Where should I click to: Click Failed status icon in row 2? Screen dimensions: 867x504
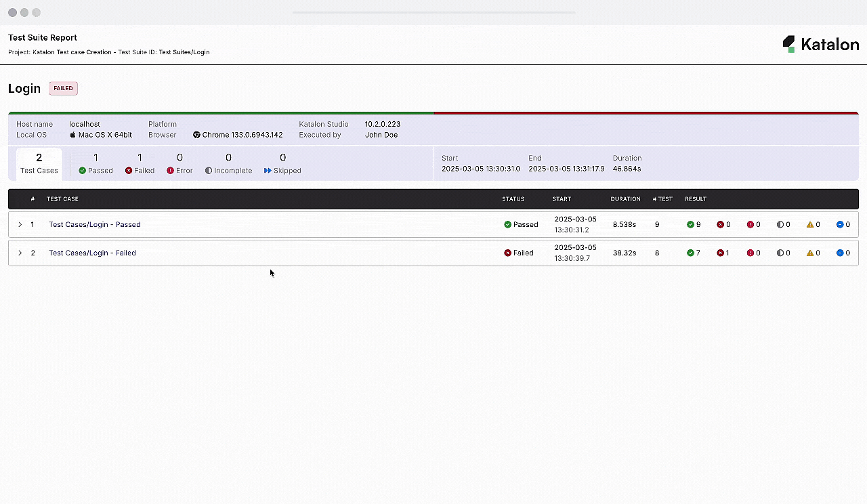pyautogui.click(x=508, y=253)
